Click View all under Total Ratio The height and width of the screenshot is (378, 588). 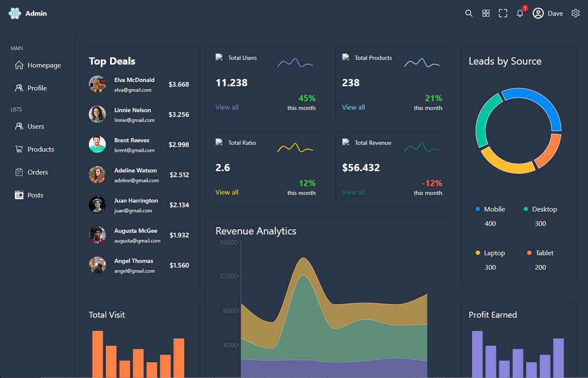click(x=227, y=192)
